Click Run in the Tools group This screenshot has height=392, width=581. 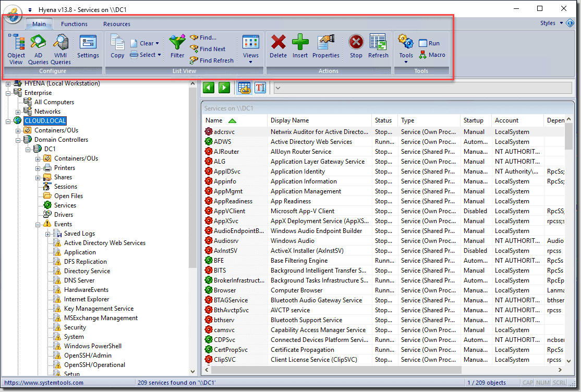point(429,43)
